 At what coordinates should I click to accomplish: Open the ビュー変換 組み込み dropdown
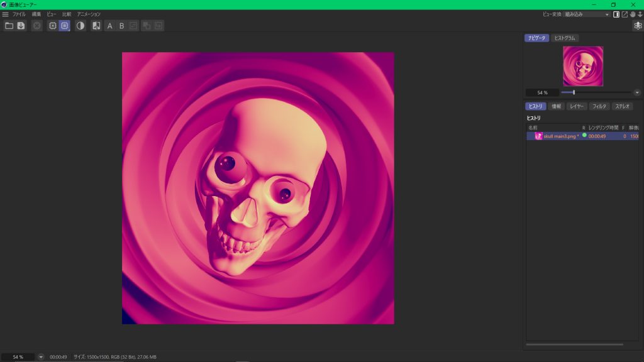pyautogui.click(x=587, y=14)
